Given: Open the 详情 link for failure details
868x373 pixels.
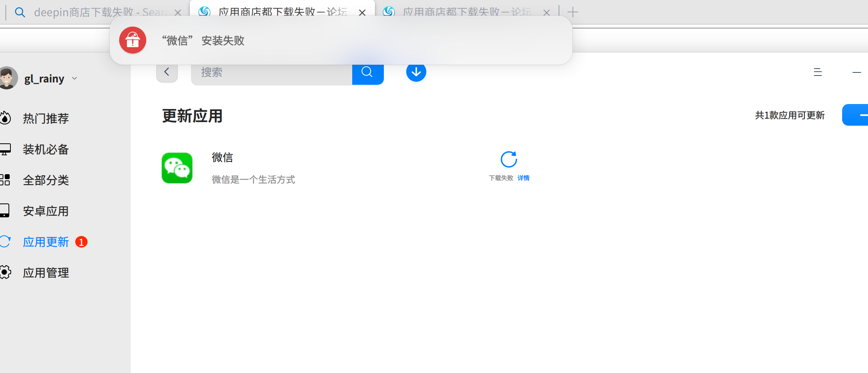Looking at the screenshot, I should pos(524,178).
